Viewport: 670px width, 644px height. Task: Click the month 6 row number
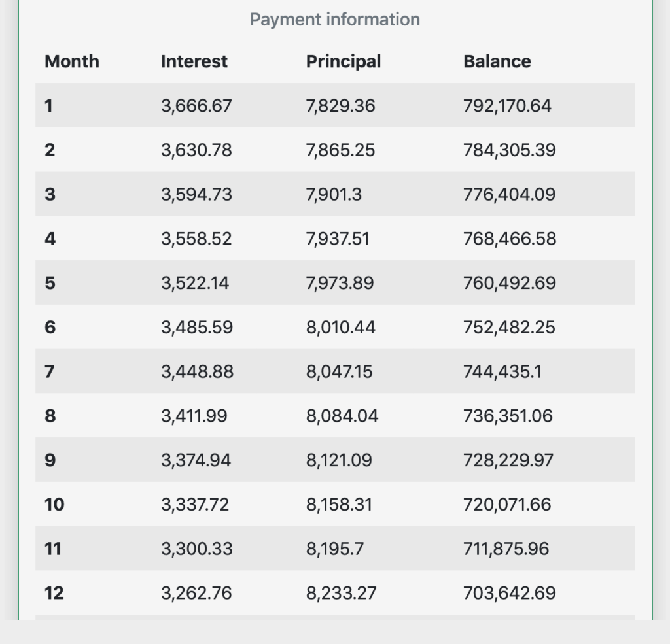click(50, 328)
